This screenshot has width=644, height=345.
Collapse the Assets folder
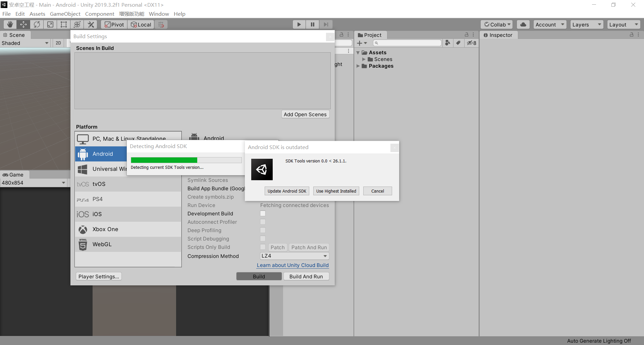(x=358, y=53)
